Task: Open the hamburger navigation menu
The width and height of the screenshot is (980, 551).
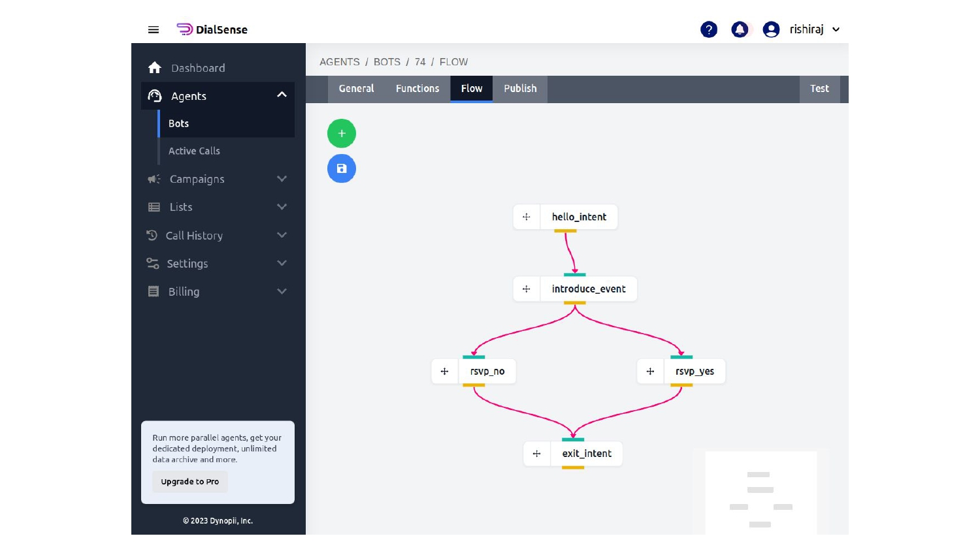Action: pos(154,29)
